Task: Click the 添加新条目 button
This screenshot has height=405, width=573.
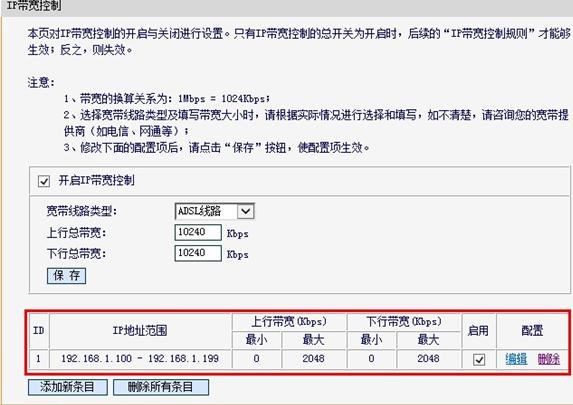Action: pos(68,387)
